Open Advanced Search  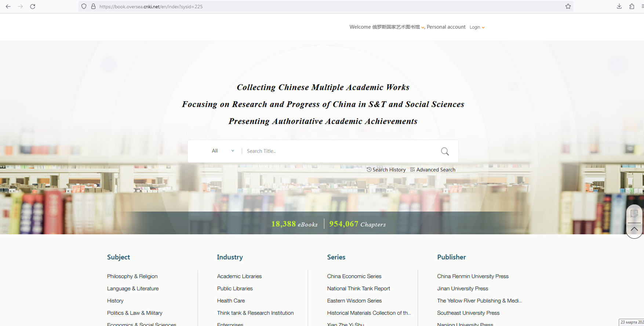coord(433,170)
